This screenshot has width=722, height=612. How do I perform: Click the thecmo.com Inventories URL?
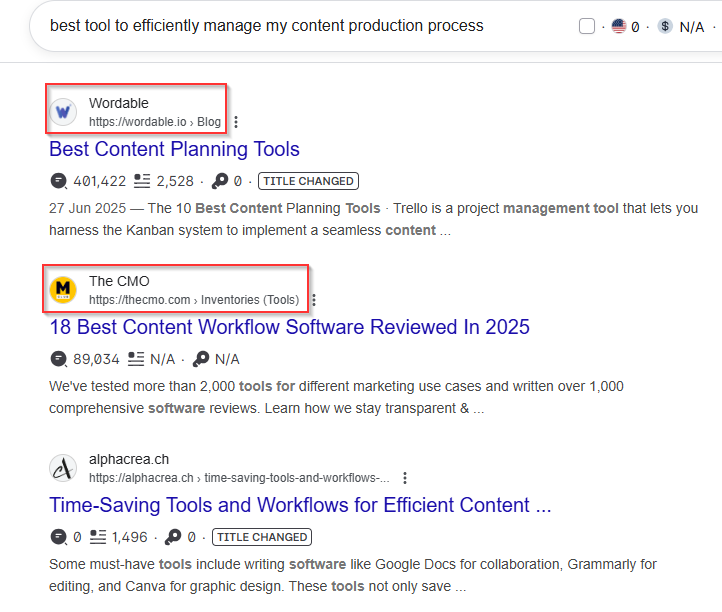tap(194, 300)
